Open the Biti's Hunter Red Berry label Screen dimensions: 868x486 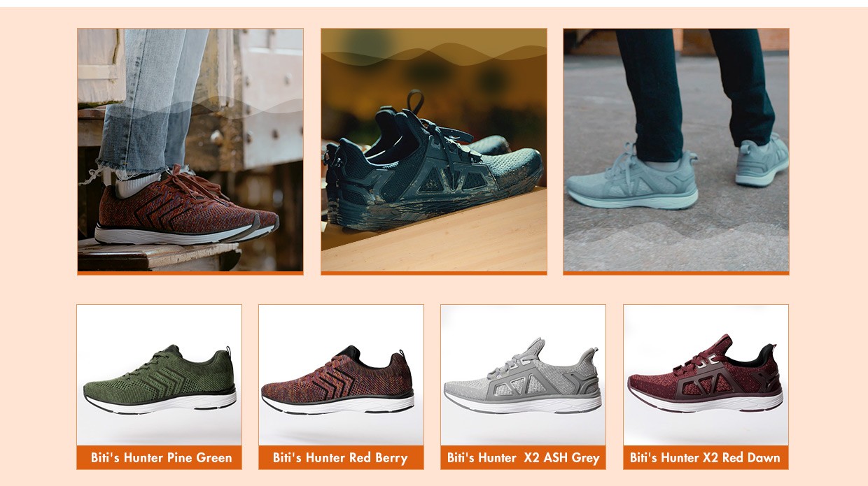pos(341,457)
